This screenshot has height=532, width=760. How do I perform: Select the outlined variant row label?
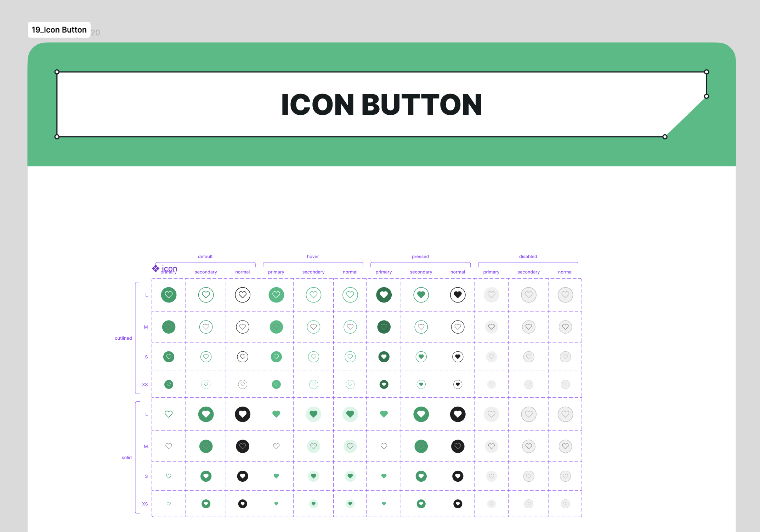point(123,338)
